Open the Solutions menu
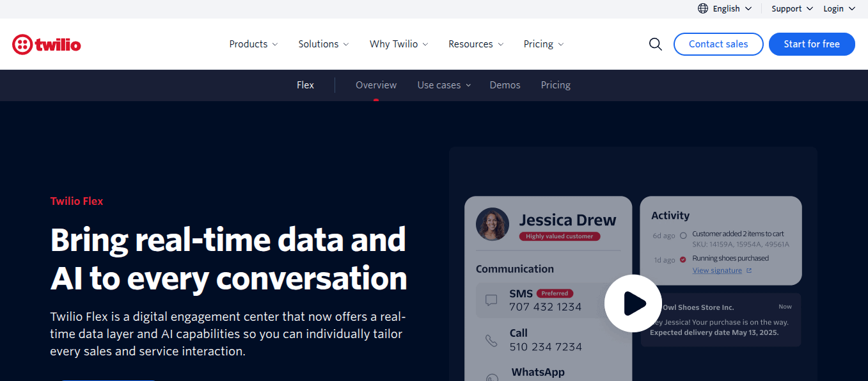868x381 pixels. 324,44
